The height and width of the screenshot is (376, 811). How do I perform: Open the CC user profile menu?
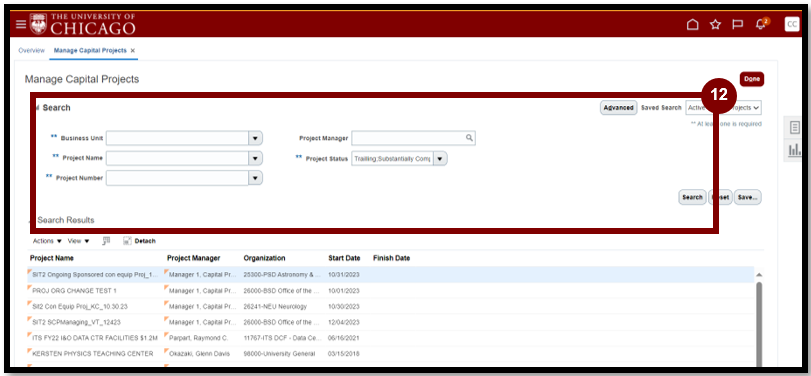tap(792, 24)
